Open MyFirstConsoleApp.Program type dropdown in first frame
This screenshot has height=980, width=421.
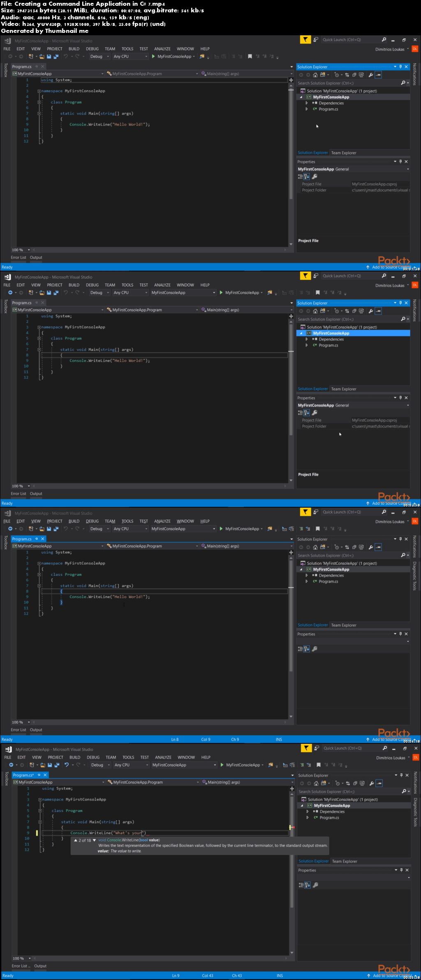152,74
